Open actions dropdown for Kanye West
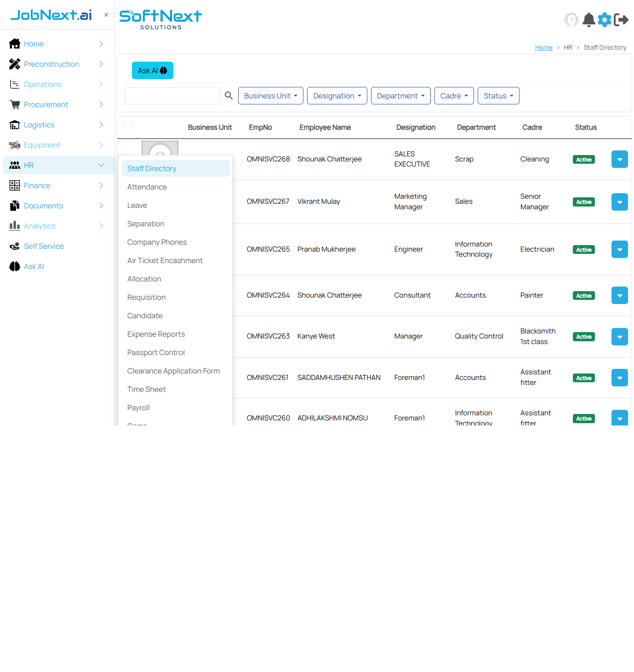634x672 pixels. pos(619,336)
